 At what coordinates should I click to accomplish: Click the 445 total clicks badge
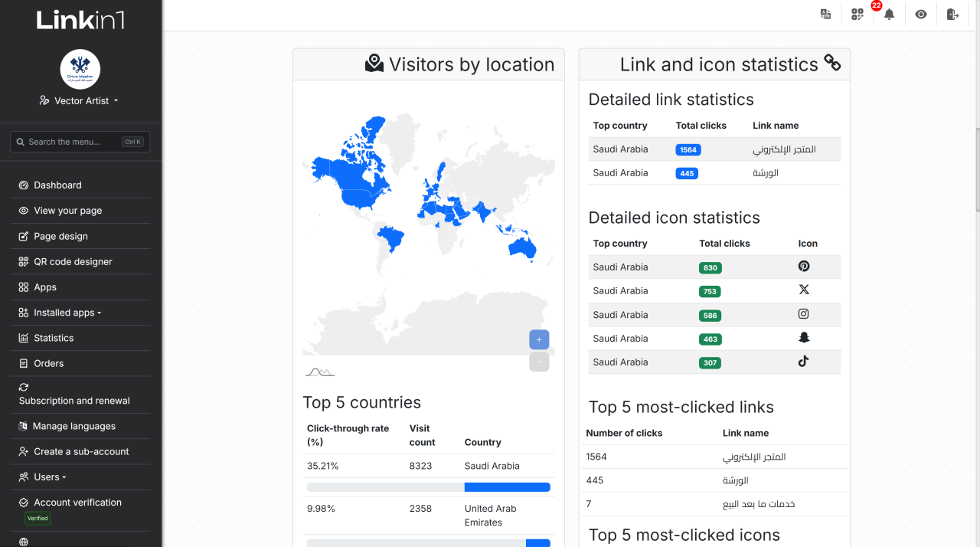[687, 174]
